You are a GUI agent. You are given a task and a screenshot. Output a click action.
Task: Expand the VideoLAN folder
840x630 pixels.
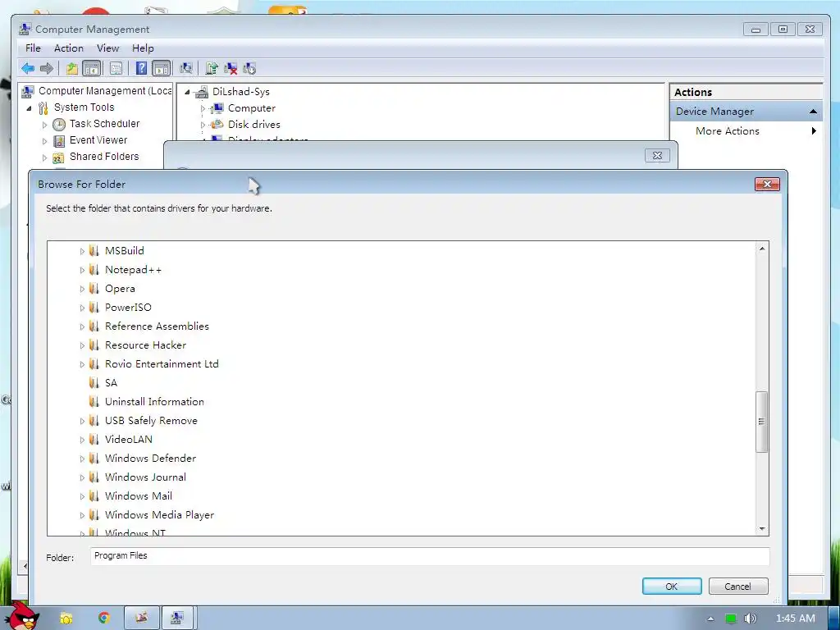pyautogui.click(x=82, y=440)
